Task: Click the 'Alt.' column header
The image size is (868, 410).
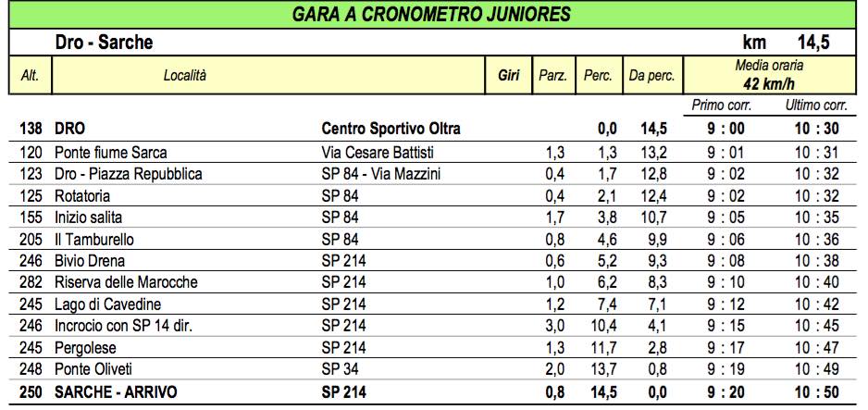Action: point(30,75)
